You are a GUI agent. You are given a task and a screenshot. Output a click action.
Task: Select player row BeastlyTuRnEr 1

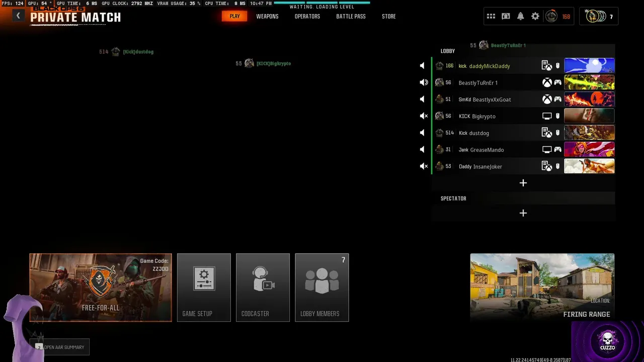tap(523, 82)
